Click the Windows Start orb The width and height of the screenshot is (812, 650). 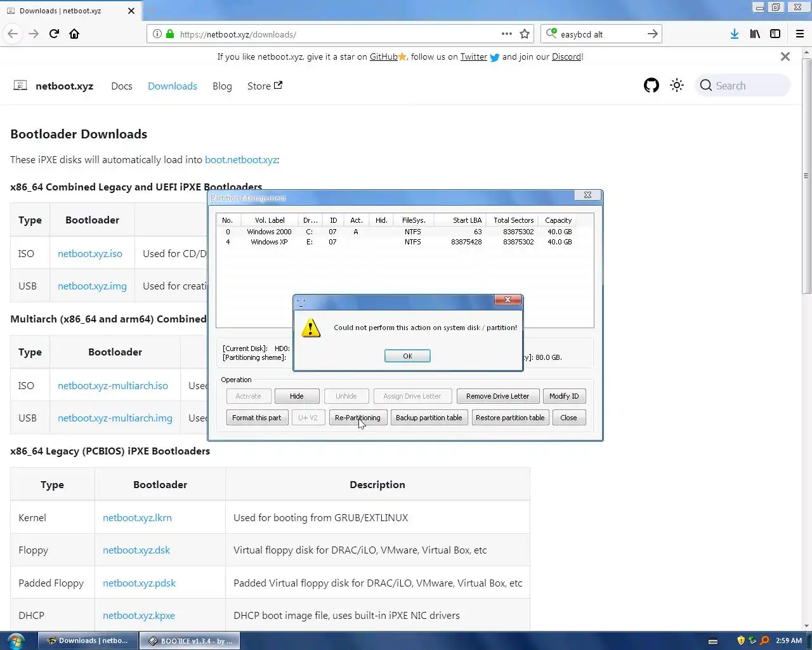point(15,640)
